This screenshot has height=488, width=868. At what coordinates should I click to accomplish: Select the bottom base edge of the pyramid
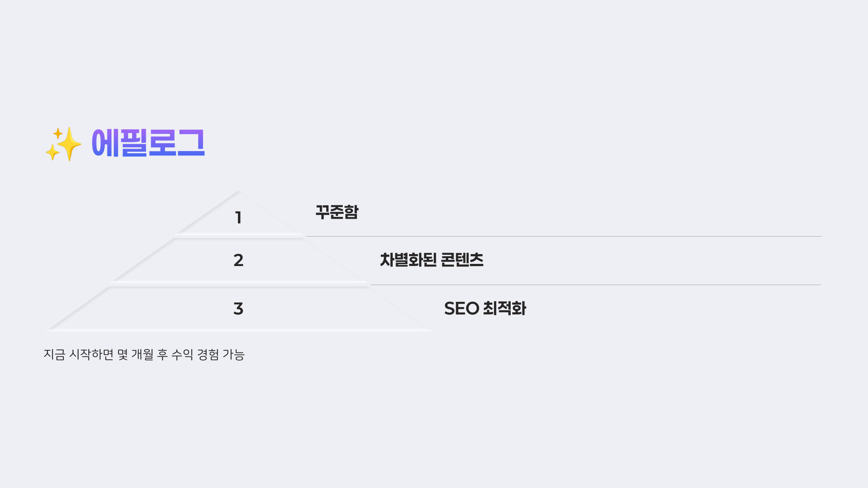tap(239, 330)
